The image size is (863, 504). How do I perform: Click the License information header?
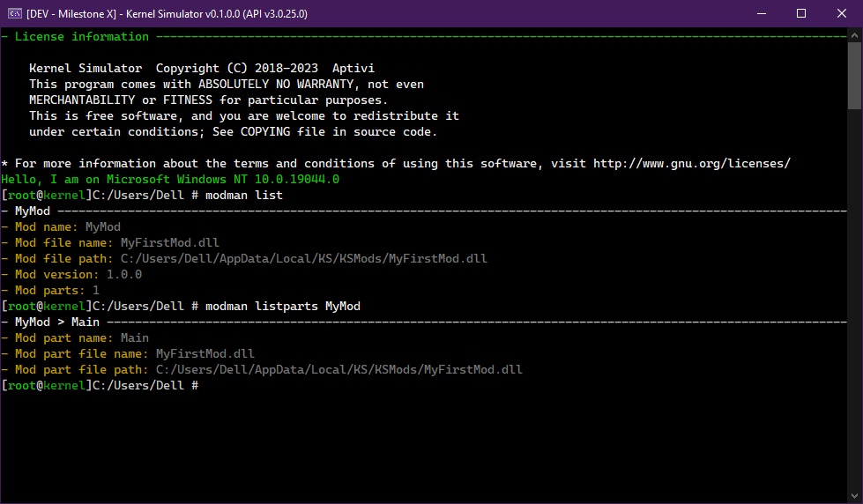click(81, 37)
